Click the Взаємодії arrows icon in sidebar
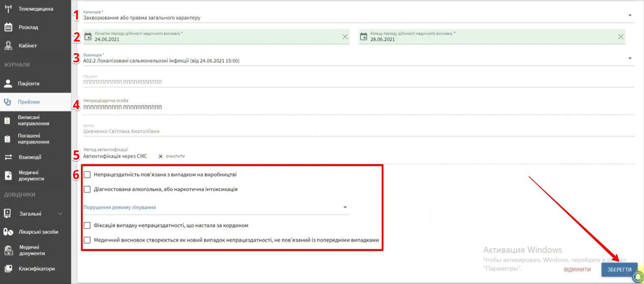This screenshot has height=284, width=644. (8, 157)
